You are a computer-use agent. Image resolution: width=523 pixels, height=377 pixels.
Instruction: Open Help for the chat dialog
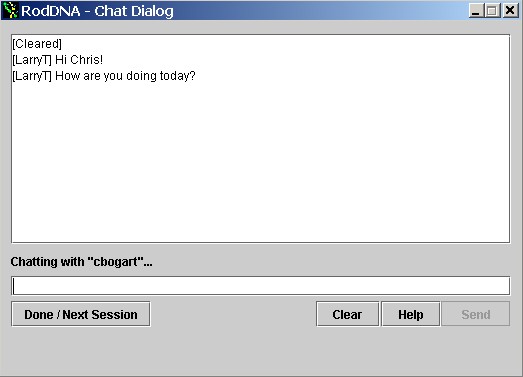tap(411, 314)
